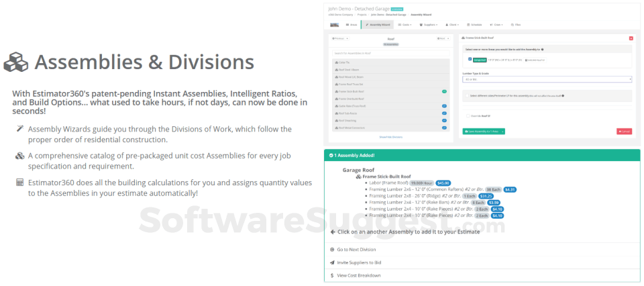Uncheck the Garage Roof area checkbox
This screenshot has width=644, height=286.
pyautogui.click(x=470, y=59)
